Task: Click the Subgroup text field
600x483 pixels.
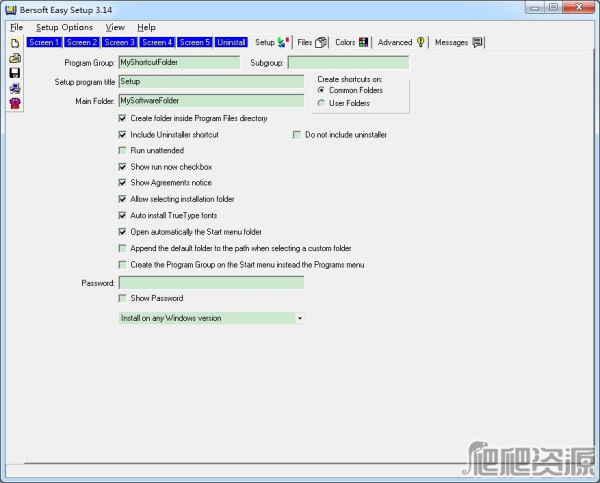Action: pyautogui.click(x=347, y=62)
